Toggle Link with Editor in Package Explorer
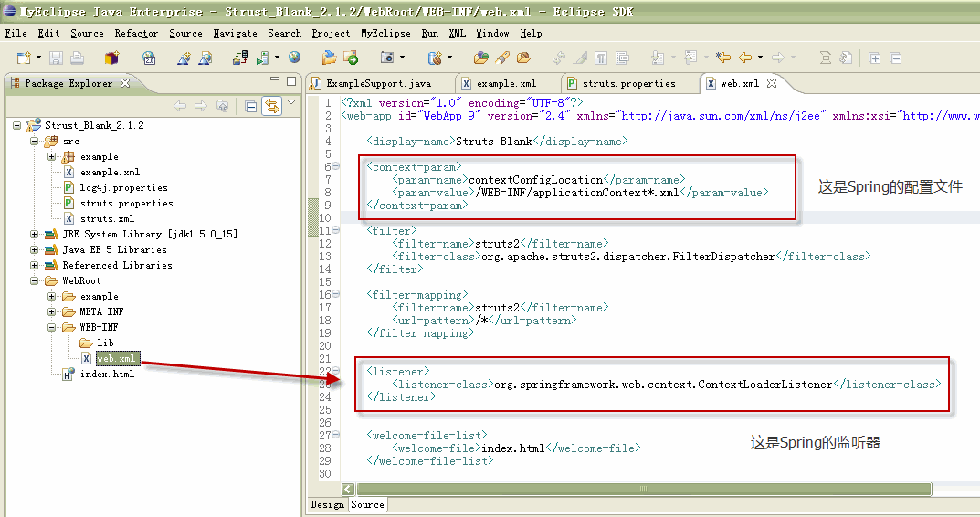 (272, 106)
